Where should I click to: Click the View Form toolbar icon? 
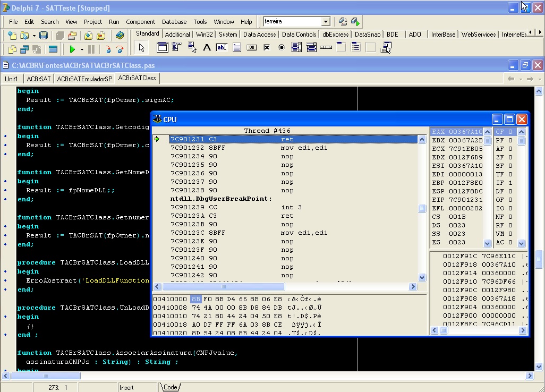click(24, 49)
